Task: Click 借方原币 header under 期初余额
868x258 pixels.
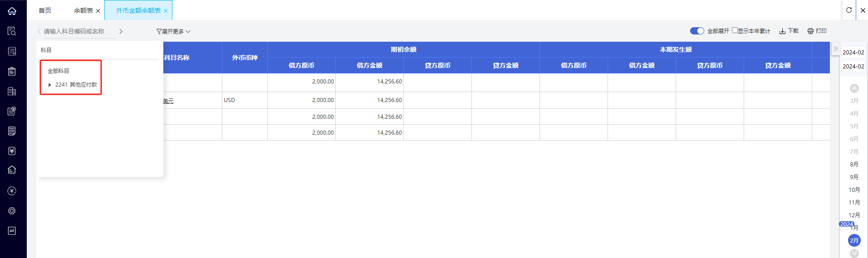Action: pyautogui.click(x=301, y=65)
